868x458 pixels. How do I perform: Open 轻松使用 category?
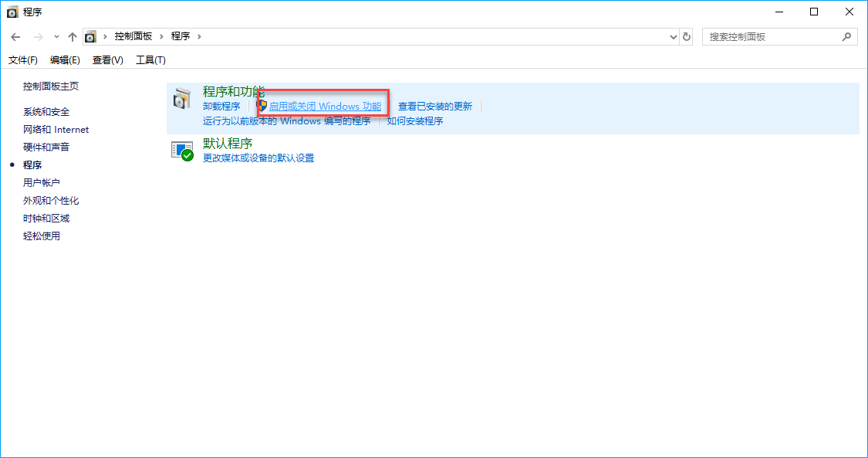tap(42, 236)
